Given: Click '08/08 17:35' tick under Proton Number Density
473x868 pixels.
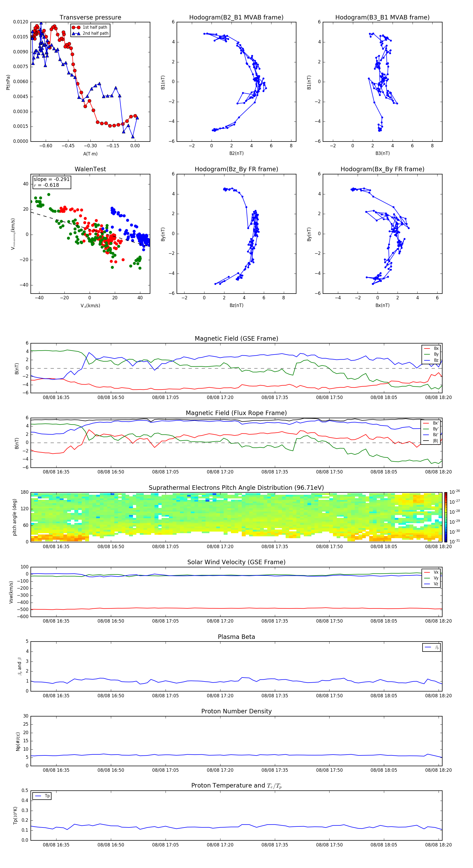Looking at the screenshot, I should pyautogui.click(x=275, y=770).
